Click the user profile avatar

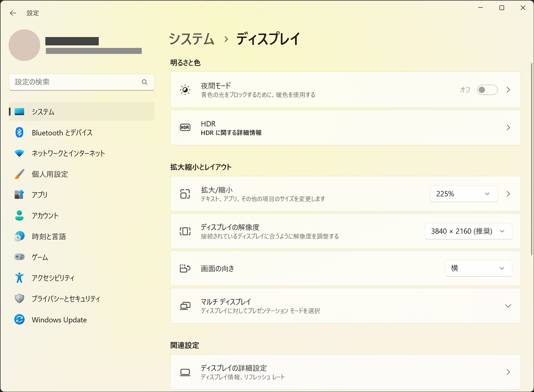tap(24, 45)
